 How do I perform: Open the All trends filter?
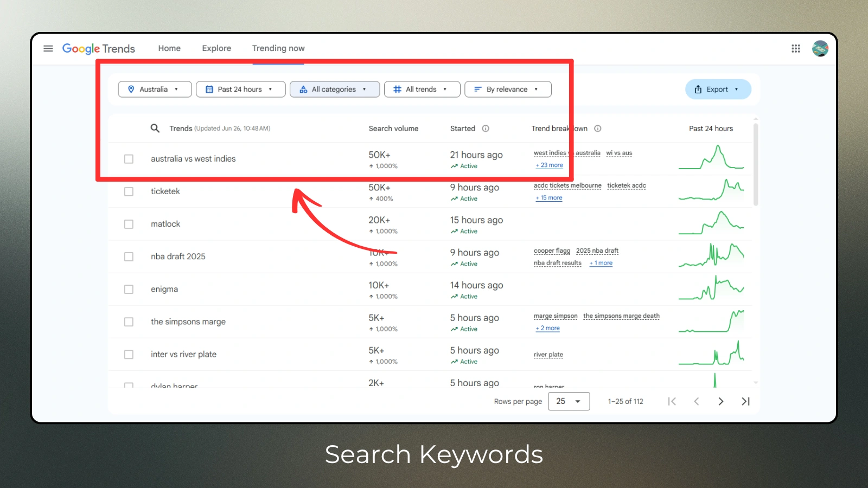pyautogui.click(x=422, y=89)
